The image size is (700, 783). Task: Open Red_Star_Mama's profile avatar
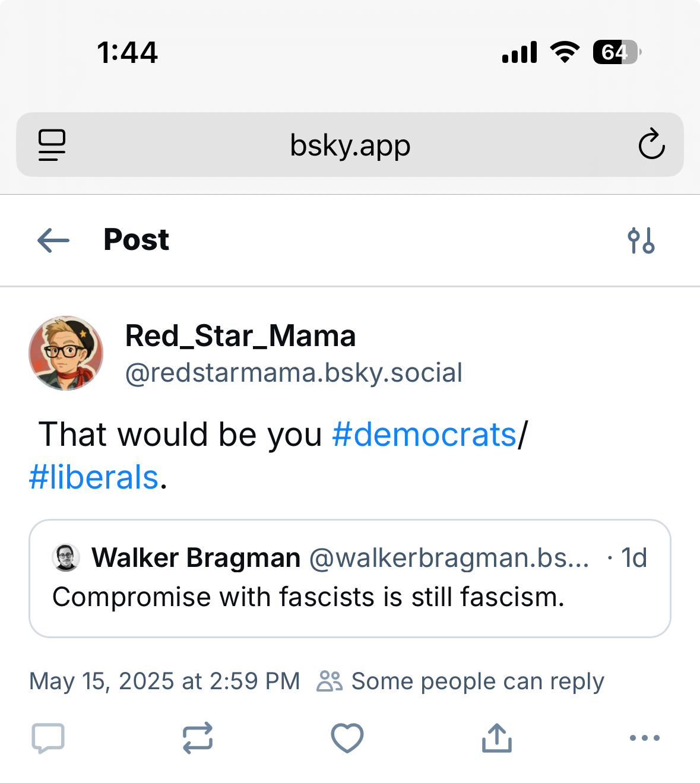(x=66, y=353)
